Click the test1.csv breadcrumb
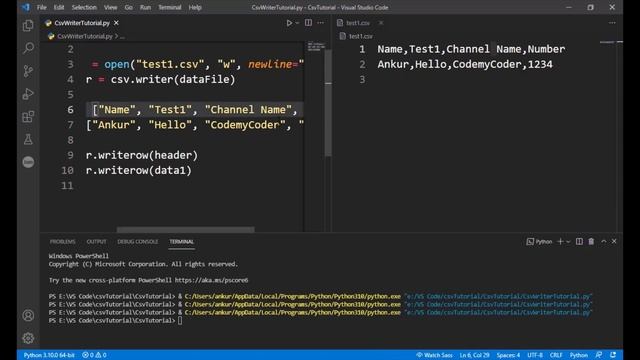 coord(356,36)
